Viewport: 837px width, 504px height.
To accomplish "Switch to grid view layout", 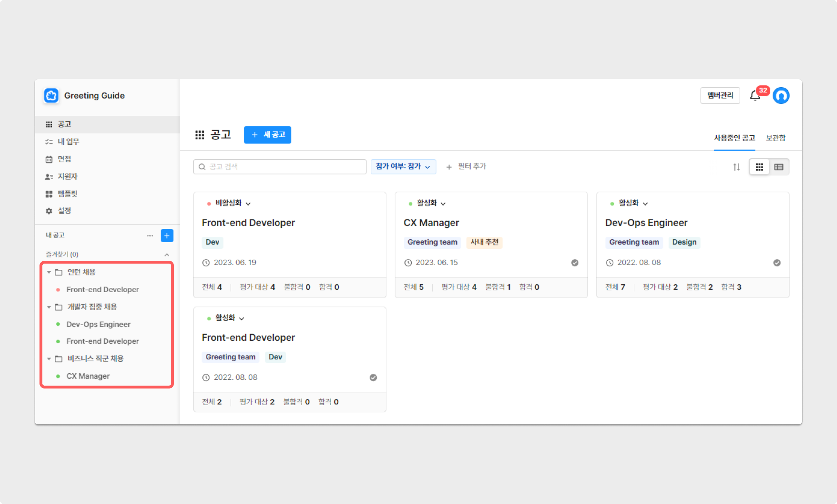I will (x=759, y=167).
